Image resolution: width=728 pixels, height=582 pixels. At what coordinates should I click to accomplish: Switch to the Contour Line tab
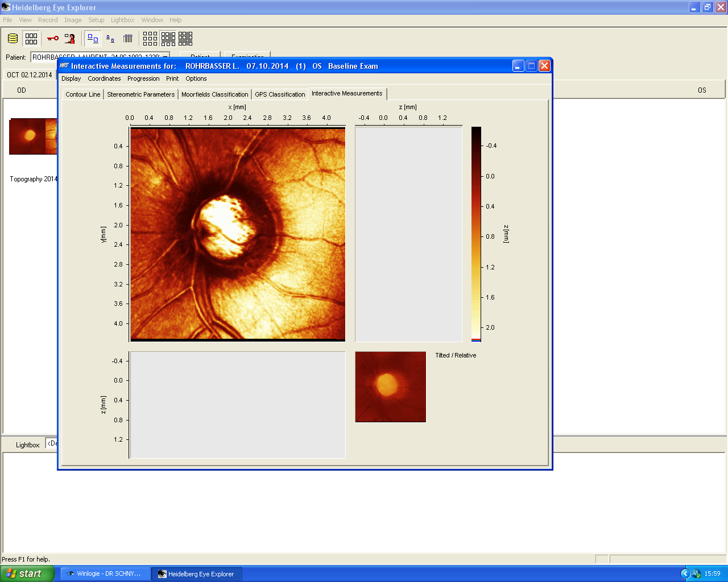pos(83,94)
